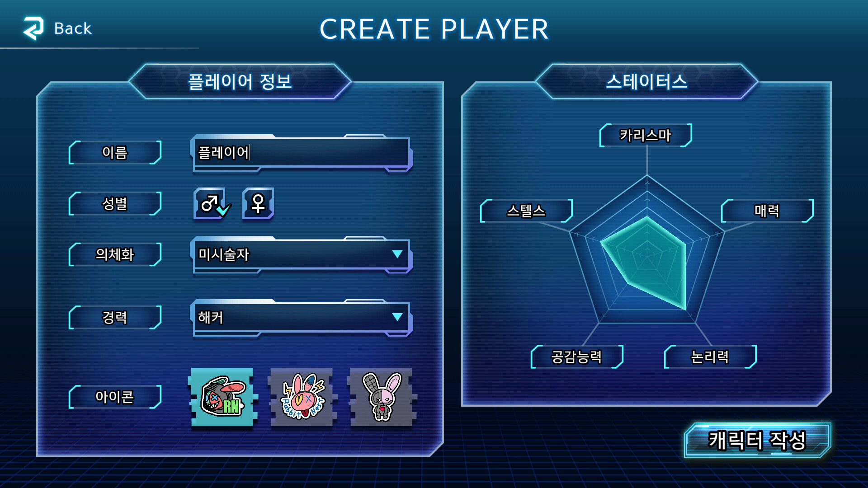Viewport: 868px width, 488px height.
Task: Click the Back text link
Action: (x=73, y=28)
